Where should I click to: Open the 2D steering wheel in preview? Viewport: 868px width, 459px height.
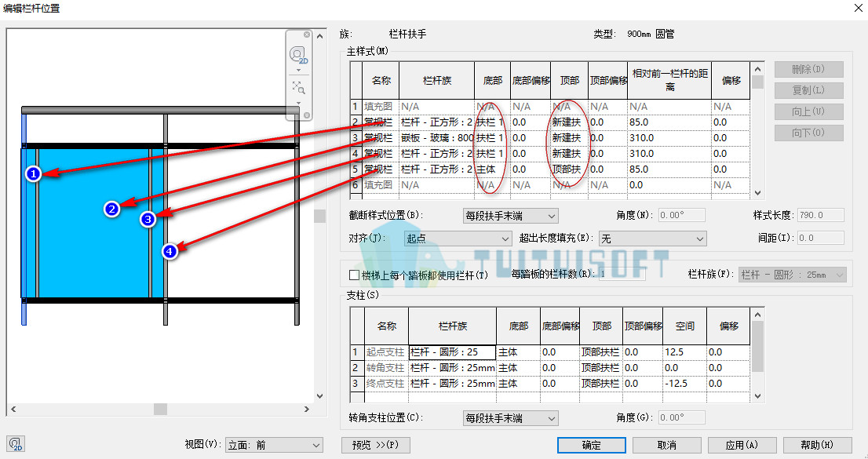[298, 55]
